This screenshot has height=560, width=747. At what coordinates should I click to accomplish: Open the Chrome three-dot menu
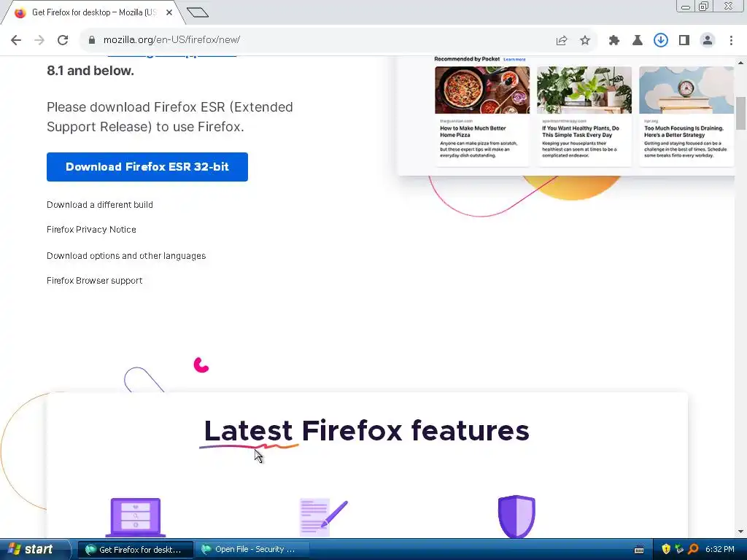pyautogui.click(x=731, y=41)
